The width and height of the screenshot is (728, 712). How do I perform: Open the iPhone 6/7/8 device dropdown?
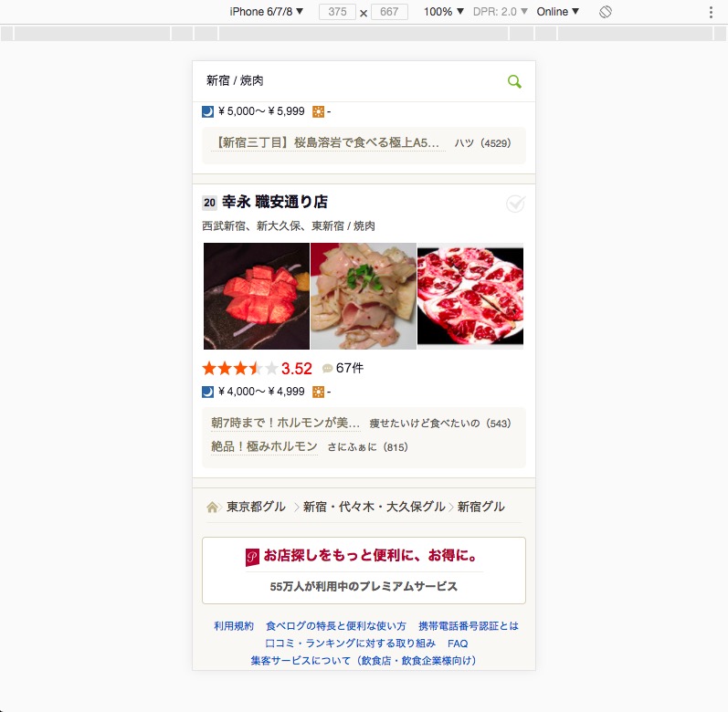(267, 12)
